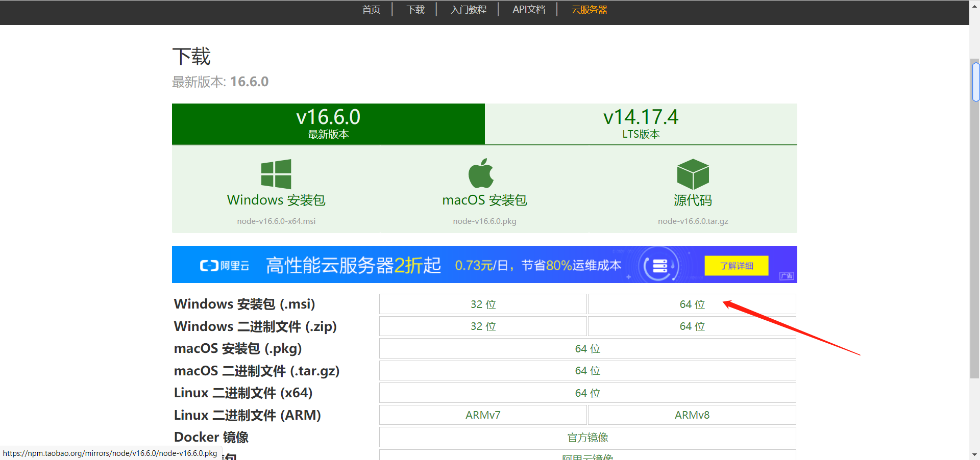Click the 最新版本: 16.6.0 text

pos(220,82)
